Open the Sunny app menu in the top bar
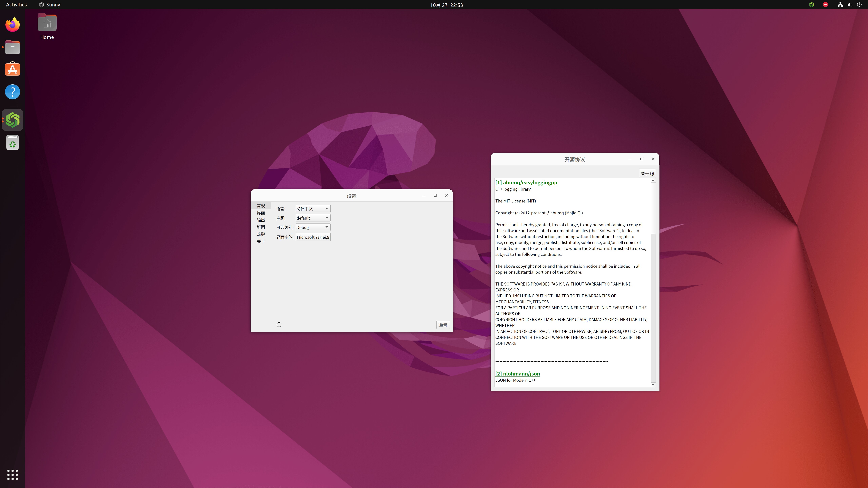This screenshot has height=488, width=868. click(x=50, y=5)
